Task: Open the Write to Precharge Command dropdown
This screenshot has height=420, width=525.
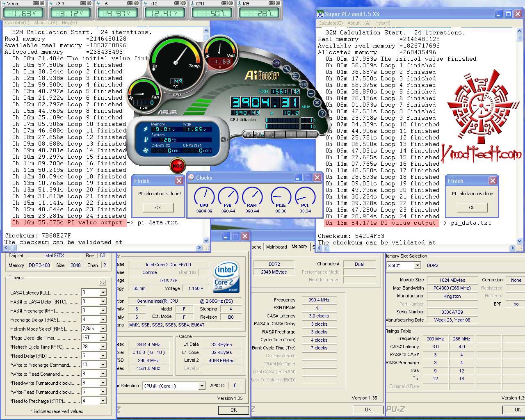Action: point(103,365)
